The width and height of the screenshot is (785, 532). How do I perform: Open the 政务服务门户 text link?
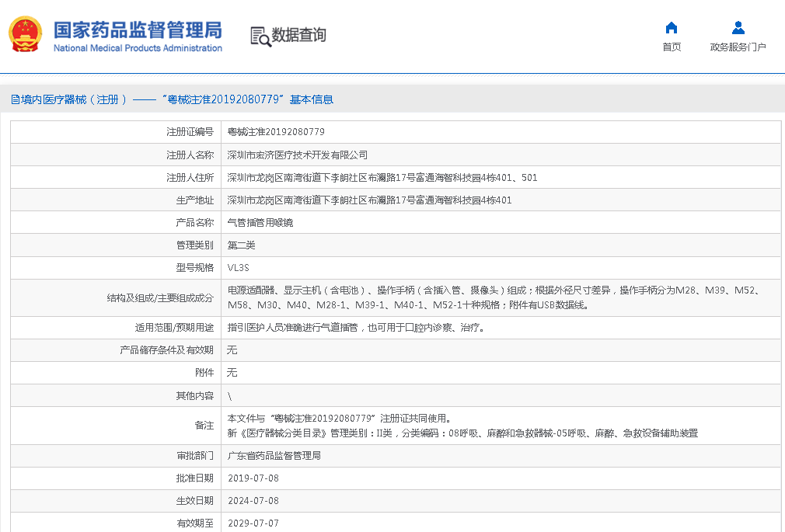(x=738, y=47)
